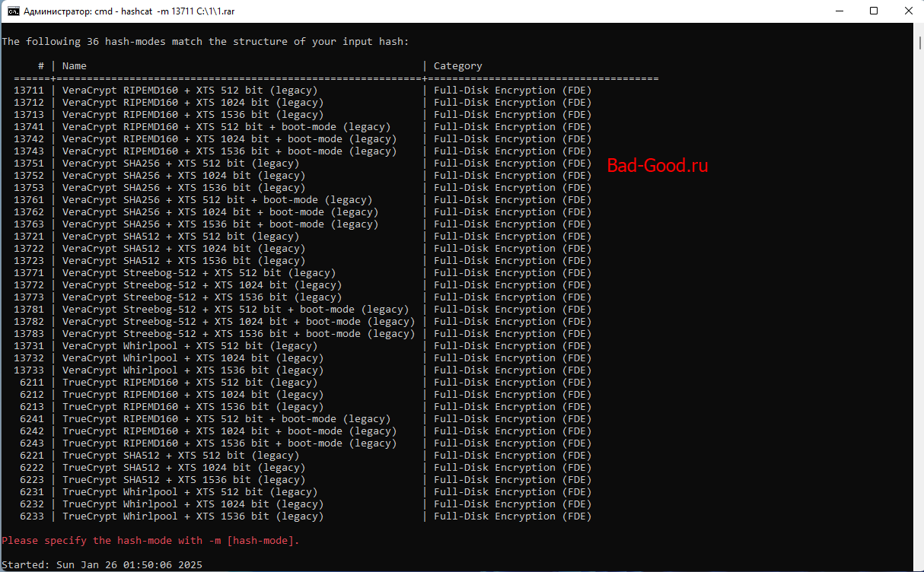Viewport: 924px width, 572px height.
Task: Click hash-mode number 13723
Action: point(29,261)
